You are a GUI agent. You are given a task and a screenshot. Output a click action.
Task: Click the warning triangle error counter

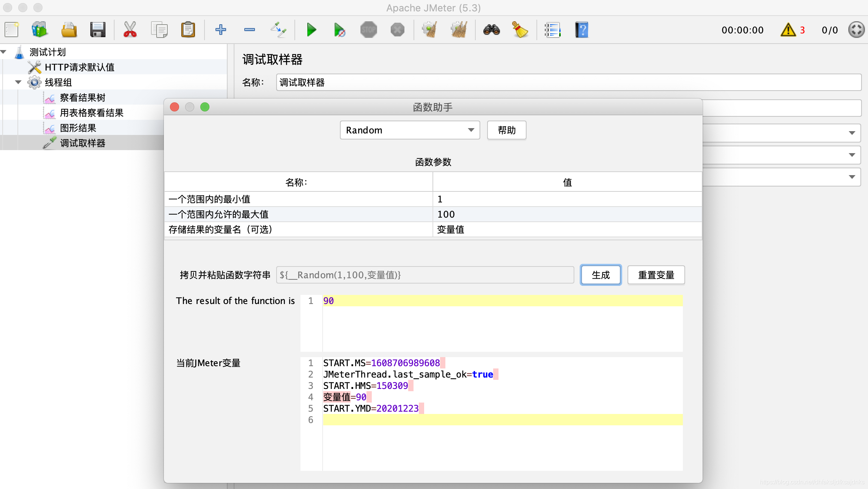(x=788, y=30)
